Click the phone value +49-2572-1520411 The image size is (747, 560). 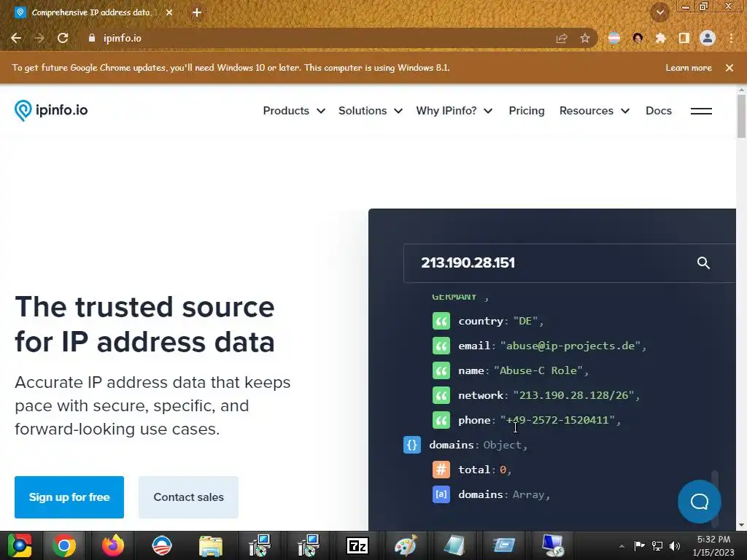point(557,420)
